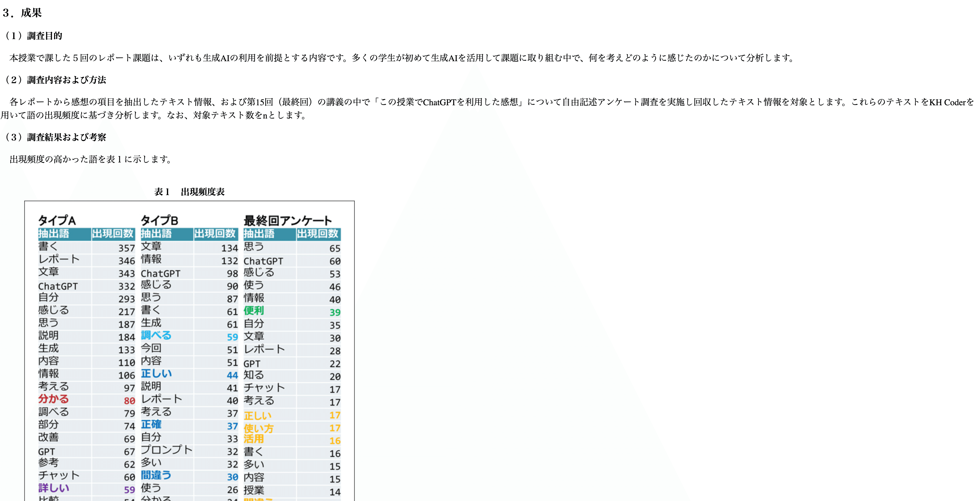
Task: Click the 抽出語 header under タイプA
Action: (x=54, y=233)
